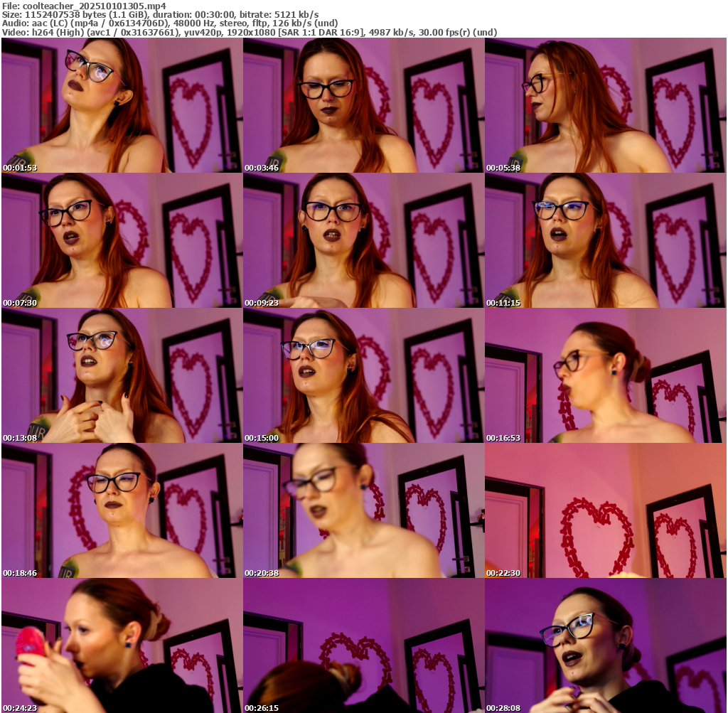Click the thumbnail marked 00:05:38

click(605, 105)
